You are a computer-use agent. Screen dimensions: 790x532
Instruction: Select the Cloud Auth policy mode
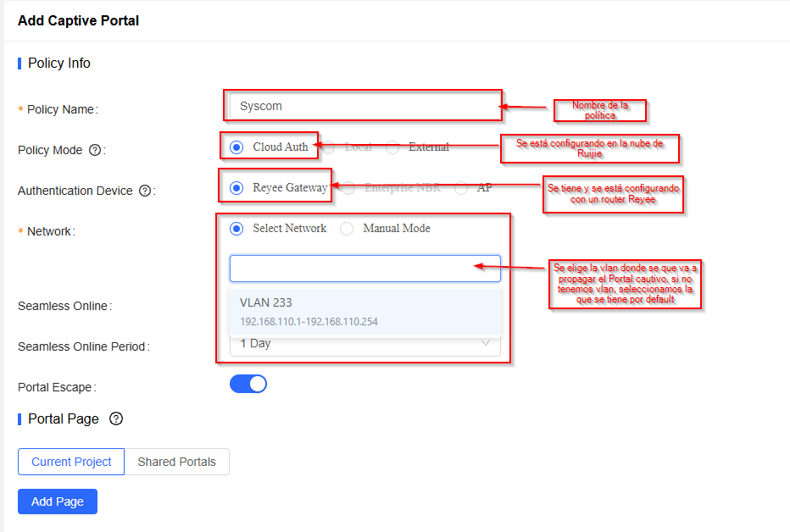pos(236,147)
